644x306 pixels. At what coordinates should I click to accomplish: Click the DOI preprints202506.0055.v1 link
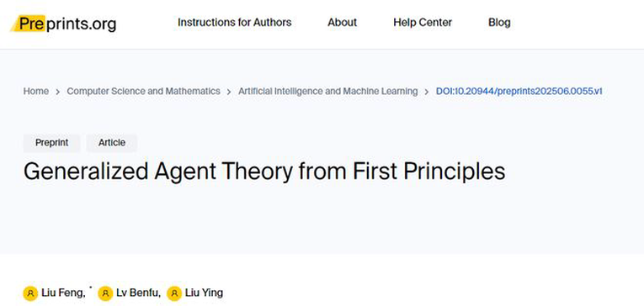click(x=519, y=91)
